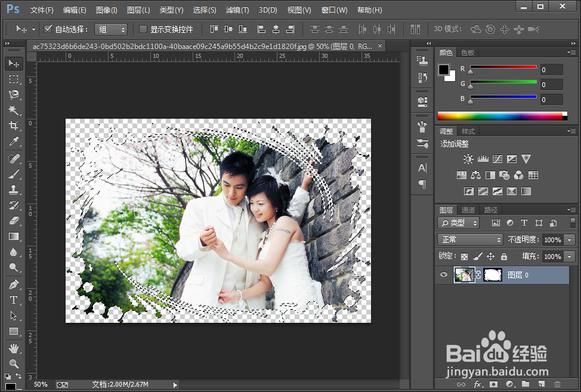Open opacity (不透明度) slider arrow
Viewport: 581px width, 392px height.
pos(570,240)
